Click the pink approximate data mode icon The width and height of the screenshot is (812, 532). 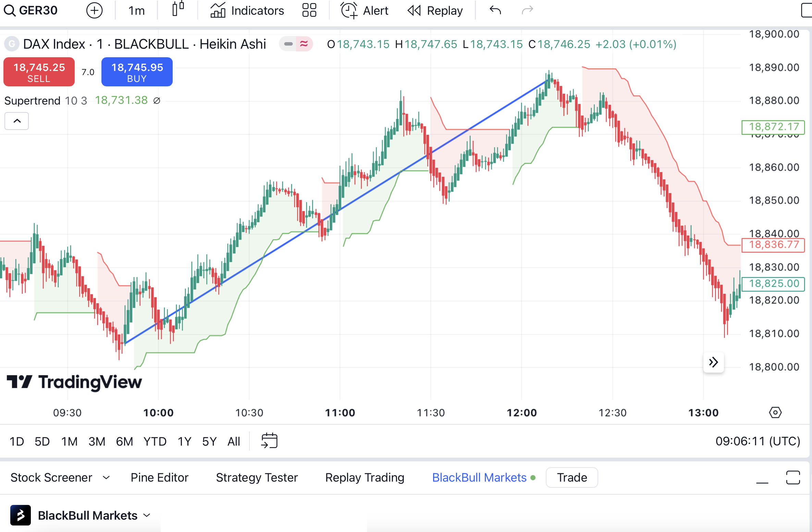pos(304,44)
